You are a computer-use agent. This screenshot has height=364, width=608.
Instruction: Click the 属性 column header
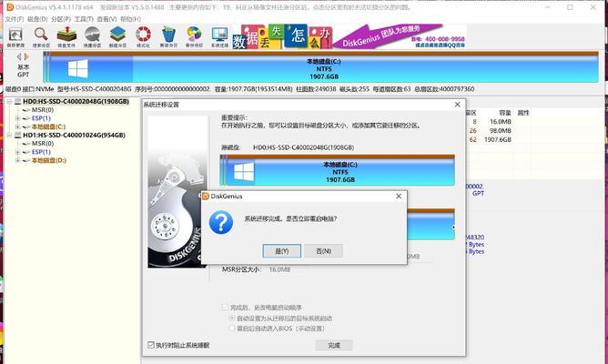(523, 113)
